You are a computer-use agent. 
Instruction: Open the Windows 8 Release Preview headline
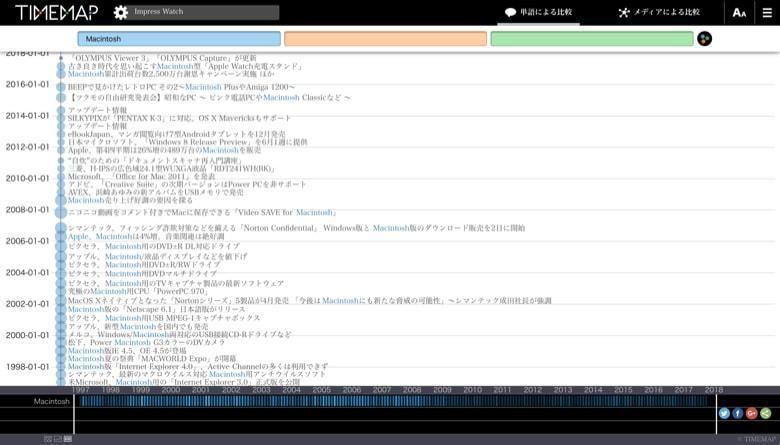point(188,142)
